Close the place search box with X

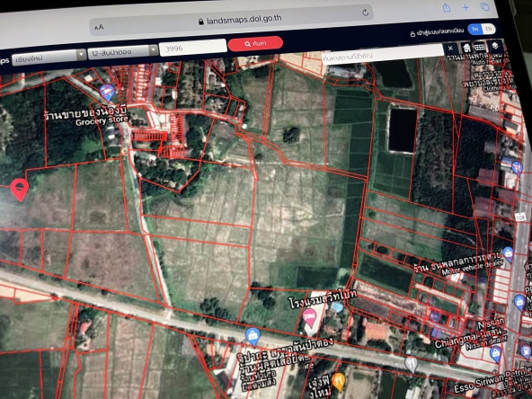[450, 49]
